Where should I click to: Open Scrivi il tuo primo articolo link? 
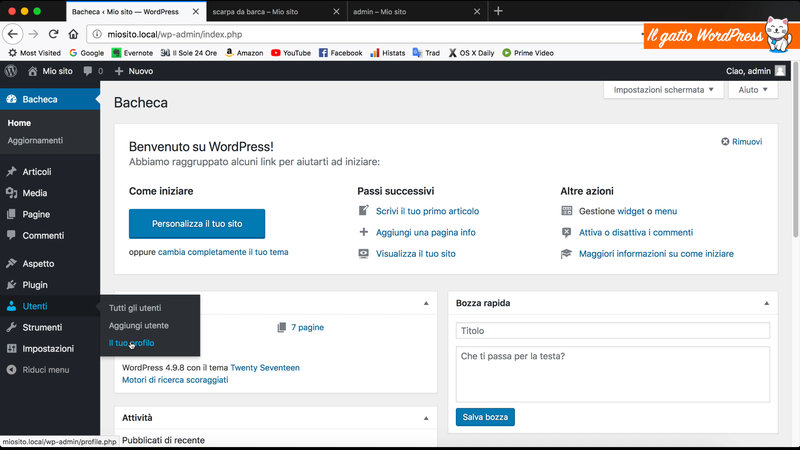click(428, 211)
